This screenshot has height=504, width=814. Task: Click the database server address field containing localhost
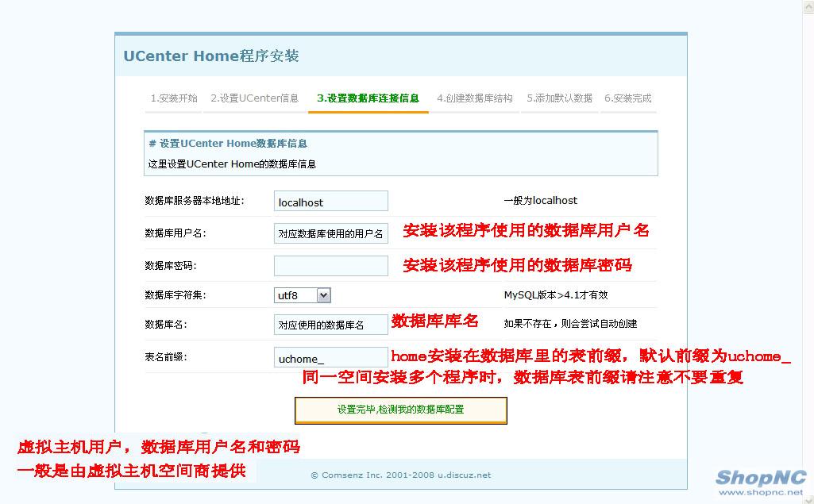(x=330, y=202)
